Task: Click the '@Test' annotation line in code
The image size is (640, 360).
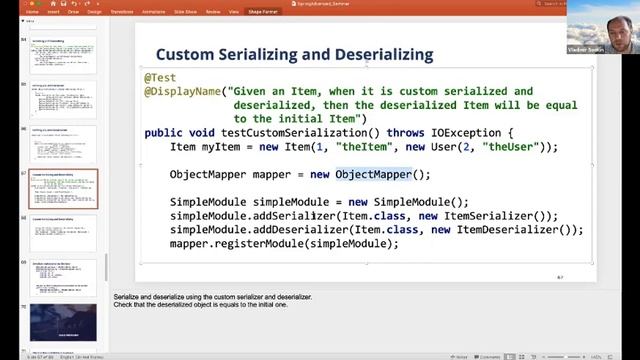Action: [160, 78]
